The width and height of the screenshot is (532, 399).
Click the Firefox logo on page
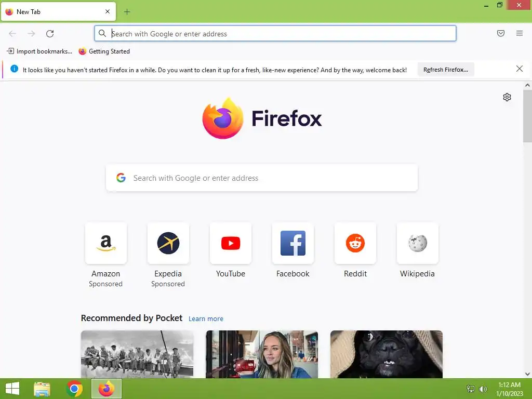click(x=262, y=118)
